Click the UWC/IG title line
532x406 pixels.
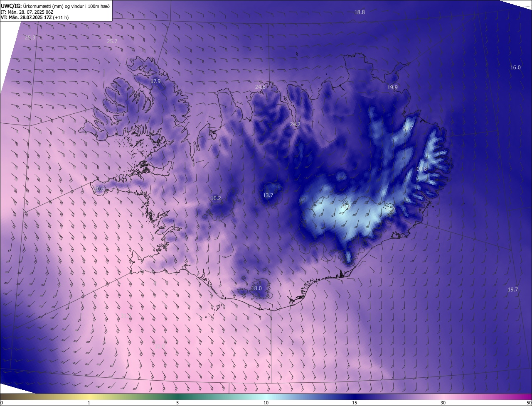tap(55, 6)
